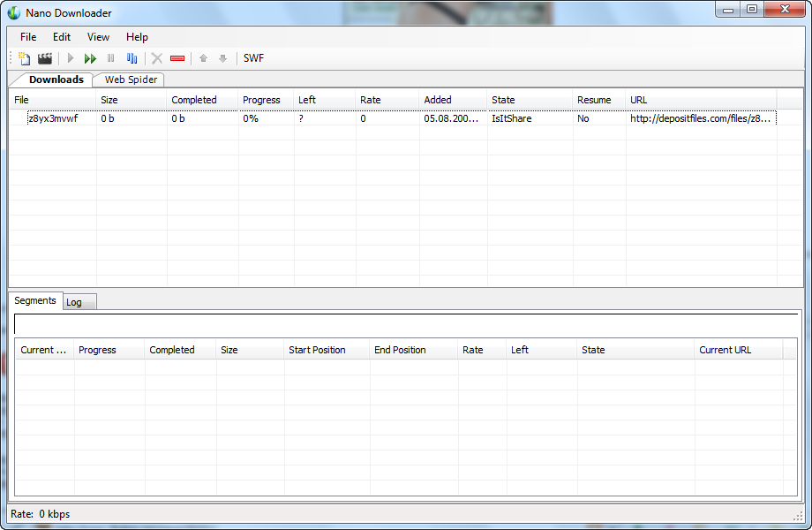Switch to the Log tab
Viewport: 812px width, 530px height.
pos(75,302)
